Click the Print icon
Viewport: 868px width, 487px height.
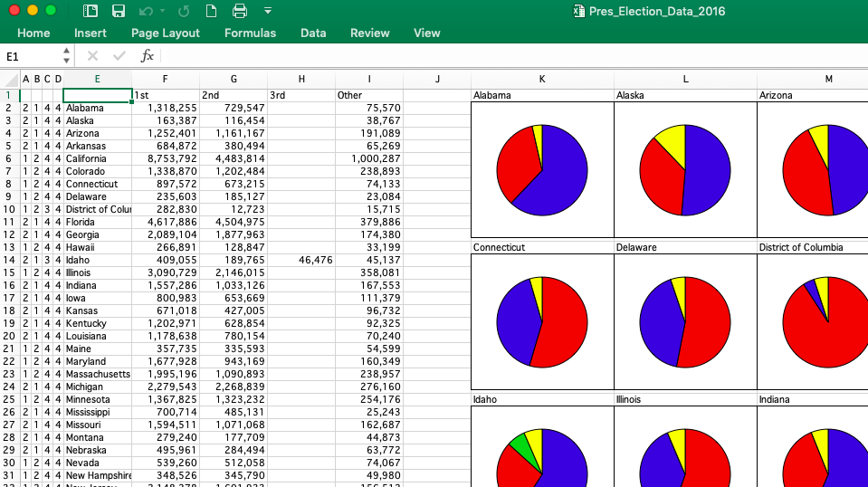pyautogui.click(x=240, y=11)
